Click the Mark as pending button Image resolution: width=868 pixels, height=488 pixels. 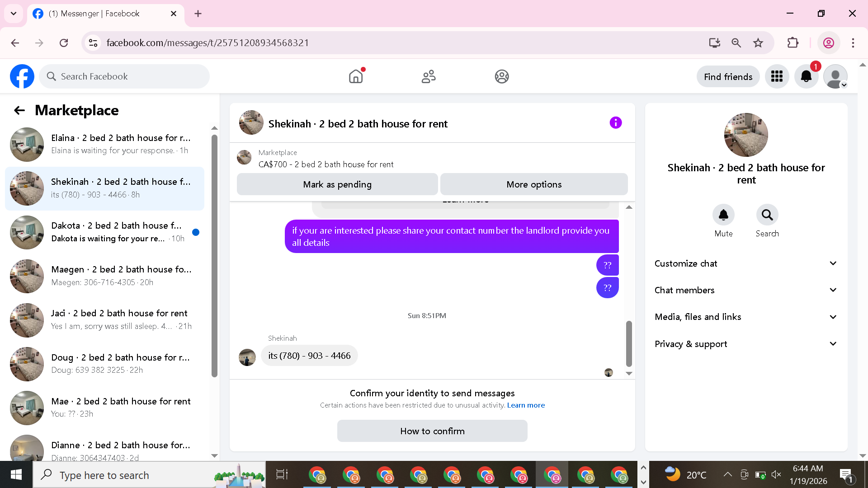(337, 184)
